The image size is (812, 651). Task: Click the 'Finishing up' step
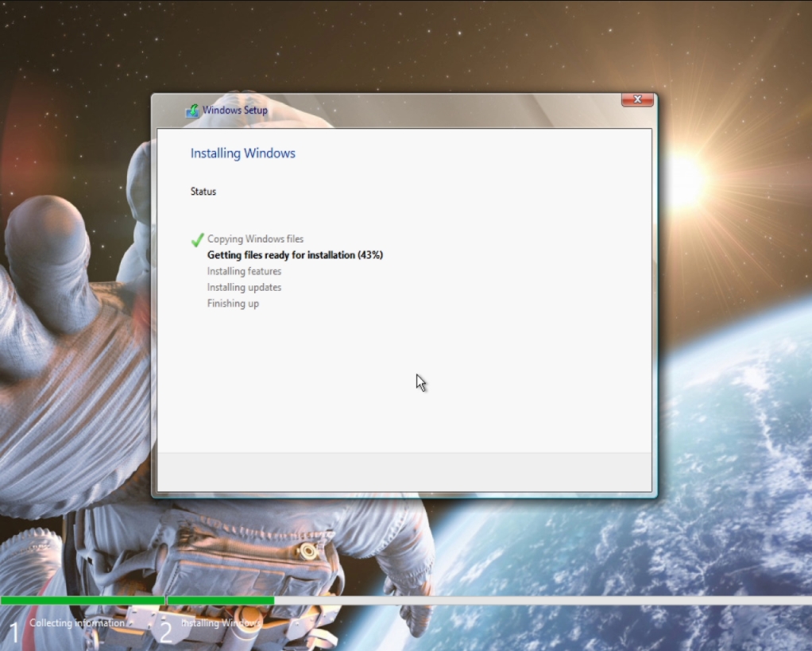tap(233, 304)
